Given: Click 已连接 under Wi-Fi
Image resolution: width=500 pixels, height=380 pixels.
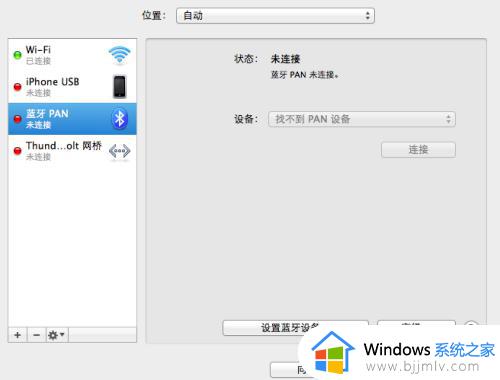Looking at the screenshot, I should (x=38, y=61).
